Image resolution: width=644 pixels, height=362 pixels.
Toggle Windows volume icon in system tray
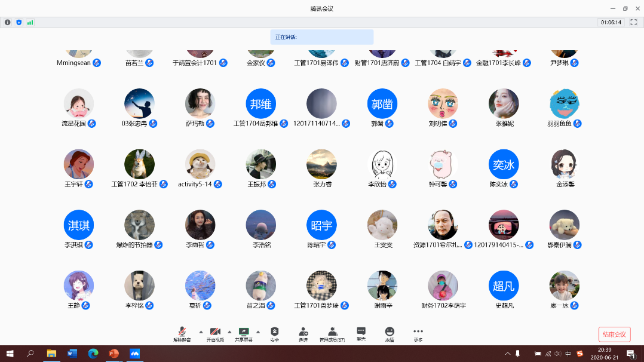pos(557,354)
